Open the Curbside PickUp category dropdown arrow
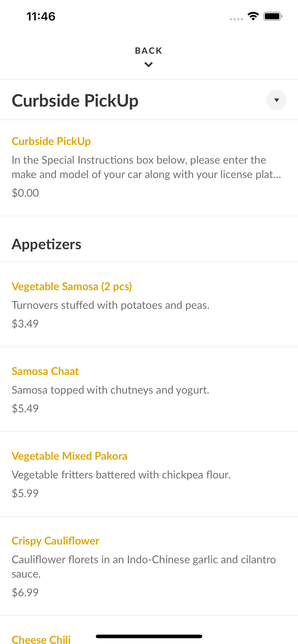 [x=276, y=100]
